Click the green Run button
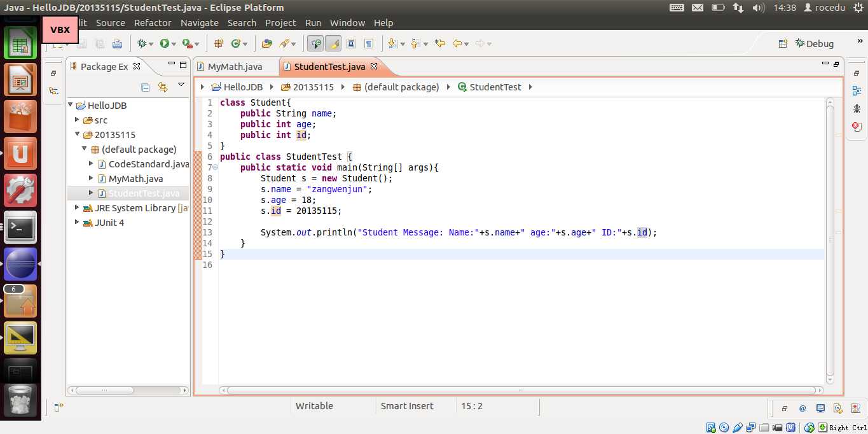This screenshot has width=868, height=434. click(x=165, y=43)
